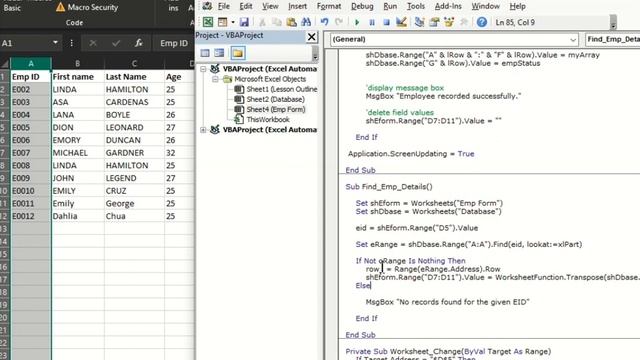640x360 pixels.
Task: Click cell containing CARDENAS
Action: point(134,102)
